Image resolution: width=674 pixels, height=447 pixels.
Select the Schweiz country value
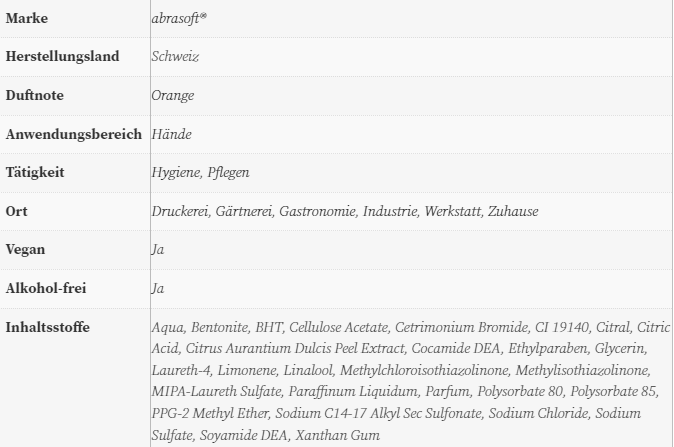(x=175, y=57)
